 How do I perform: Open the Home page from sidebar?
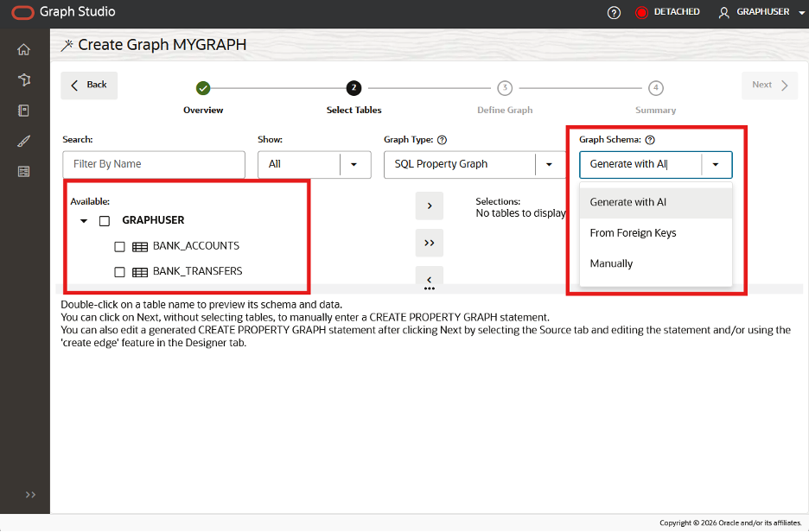pyautogui.click(x=23, y=49)
